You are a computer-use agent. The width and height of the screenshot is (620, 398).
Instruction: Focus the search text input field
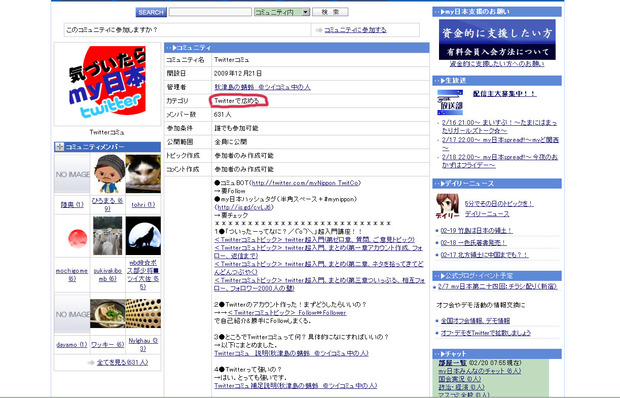point(210,12)
